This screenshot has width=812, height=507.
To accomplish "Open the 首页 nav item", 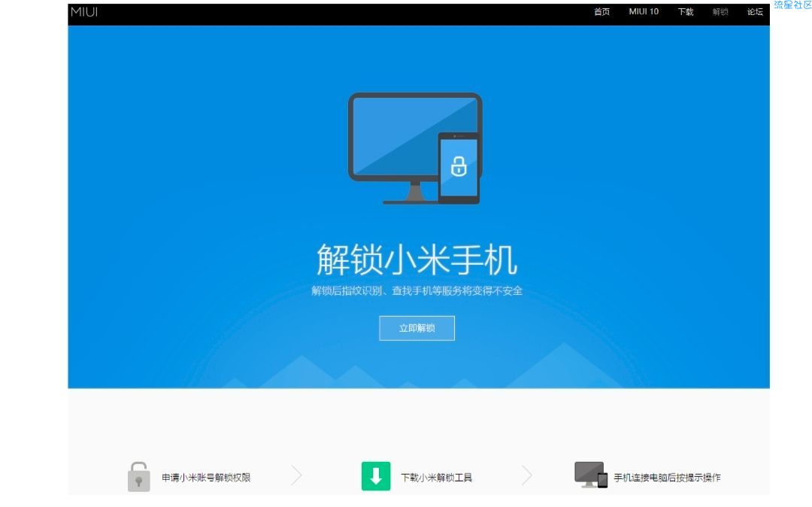I will pos(601,12).
